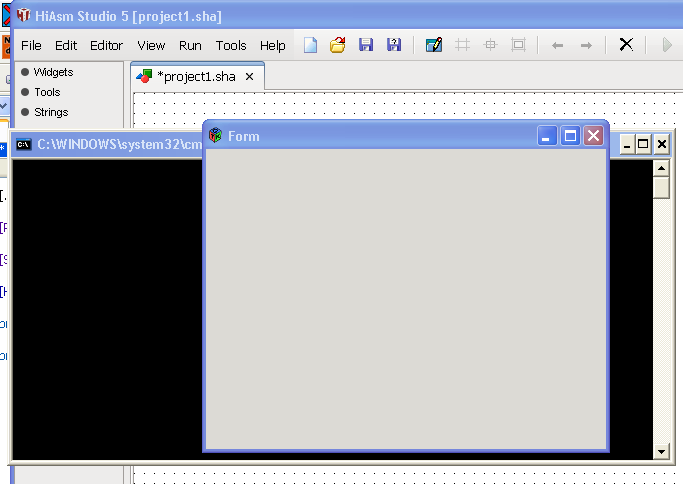Click the form editor pencil icon

434,45
